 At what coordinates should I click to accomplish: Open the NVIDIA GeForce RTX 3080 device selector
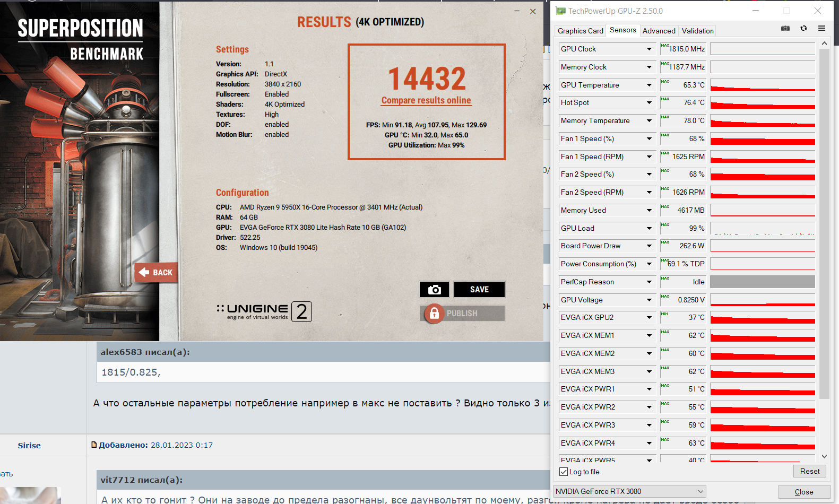(629, 491)
